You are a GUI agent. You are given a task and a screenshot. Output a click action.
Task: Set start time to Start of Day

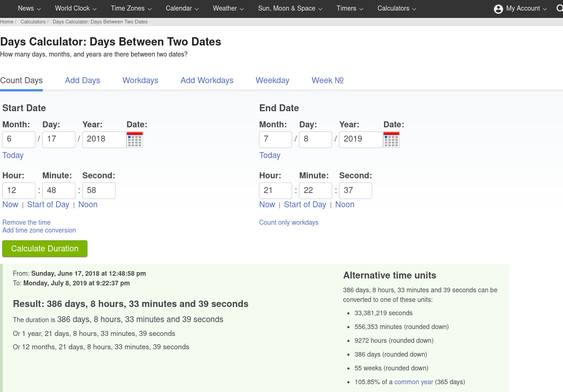pos(48,205)
